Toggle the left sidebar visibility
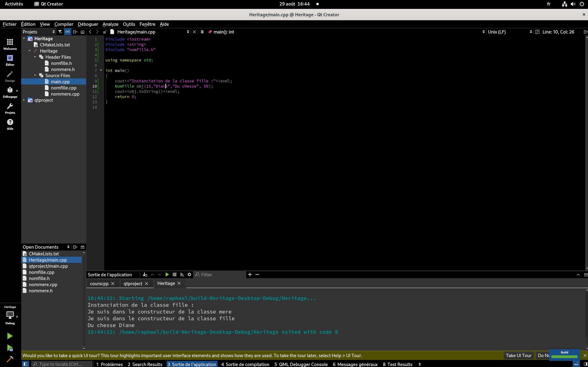The height and width of the screenshot is (367, 588). pyautogui.click(x=26, y=364)
